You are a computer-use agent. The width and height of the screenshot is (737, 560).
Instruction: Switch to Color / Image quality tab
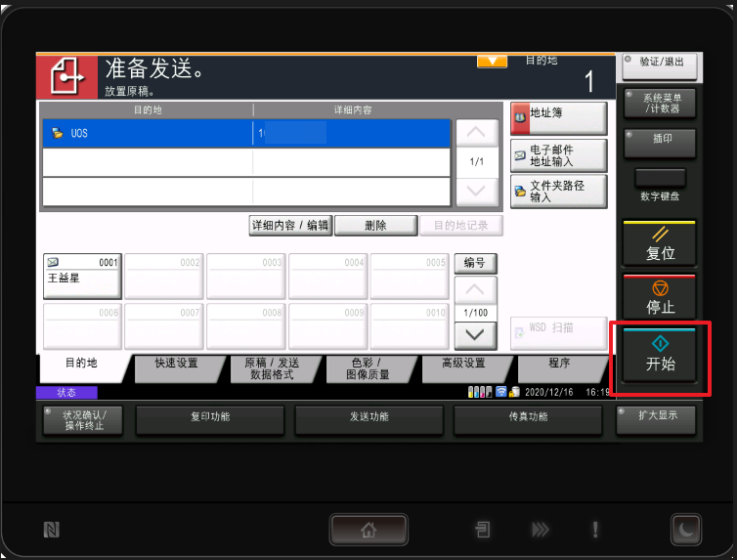(x=368, y=368)
